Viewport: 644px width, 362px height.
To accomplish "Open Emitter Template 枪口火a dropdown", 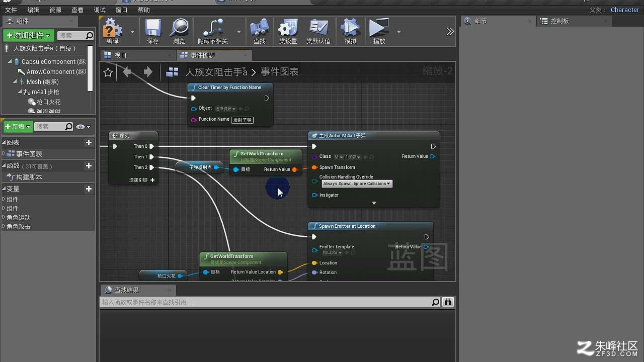I will 332,253.
